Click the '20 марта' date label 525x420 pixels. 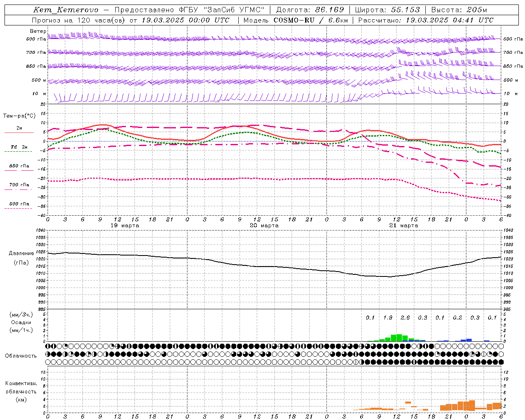[264, 226]
